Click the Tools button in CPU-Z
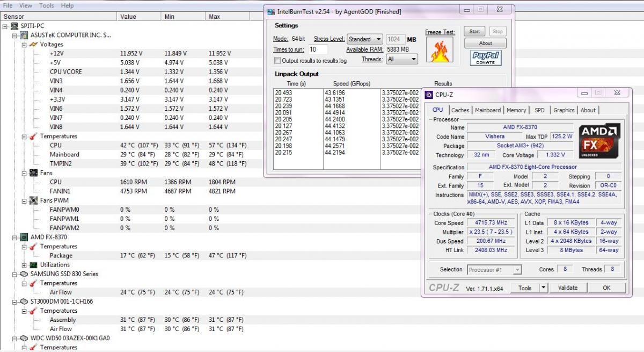The height and width of the screenshot is (352, 644). 525,288
